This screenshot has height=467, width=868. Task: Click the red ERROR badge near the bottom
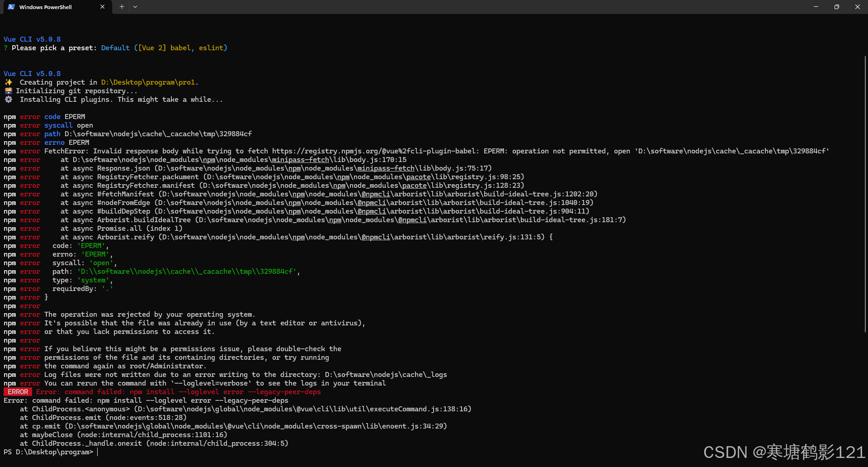[x=18, y=391]
